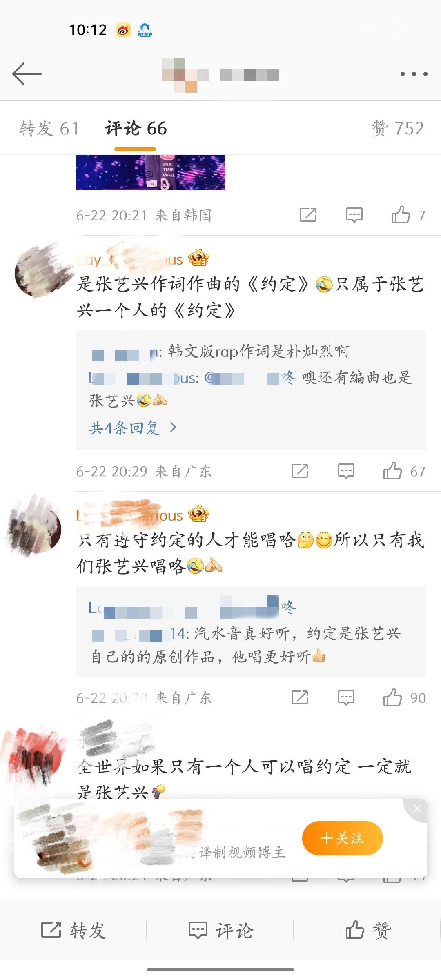441x980 pixels.
Task: Open the three-dot more options menu
Action: 414,74
